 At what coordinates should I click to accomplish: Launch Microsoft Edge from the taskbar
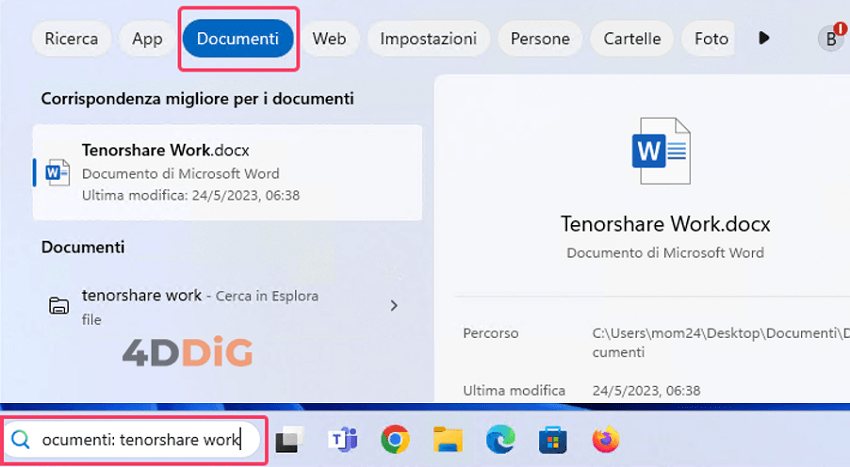point(500,440)
